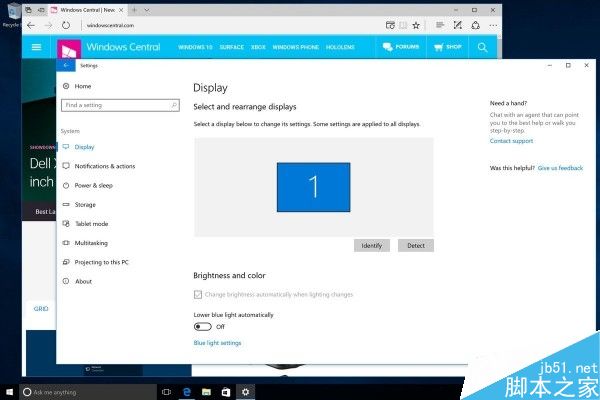Image resolution: width=600 pixels, height=400 pixels.
Task: Launch the Edge browser from the taskbar
Action: point(187,392)
